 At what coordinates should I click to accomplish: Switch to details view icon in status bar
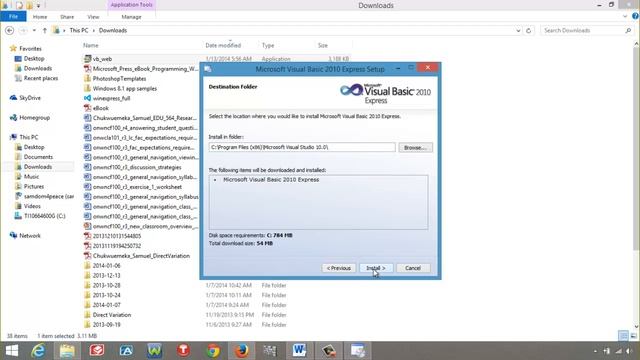[623, 336]
